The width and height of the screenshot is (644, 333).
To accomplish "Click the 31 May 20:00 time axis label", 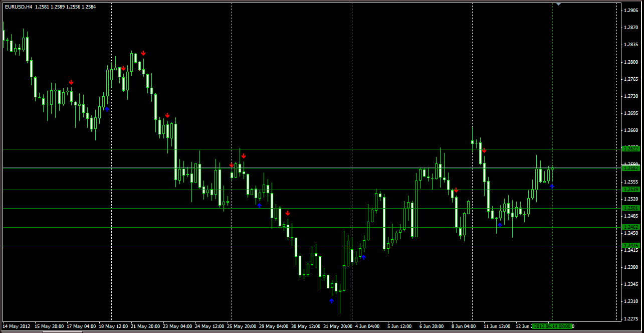I will 338,326.
